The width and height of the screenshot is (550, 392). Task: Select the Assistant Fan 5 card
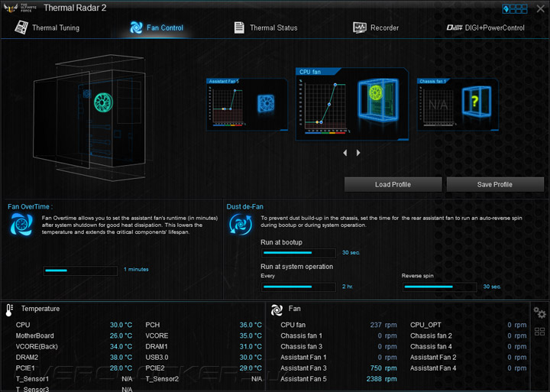tap(247, 105)
